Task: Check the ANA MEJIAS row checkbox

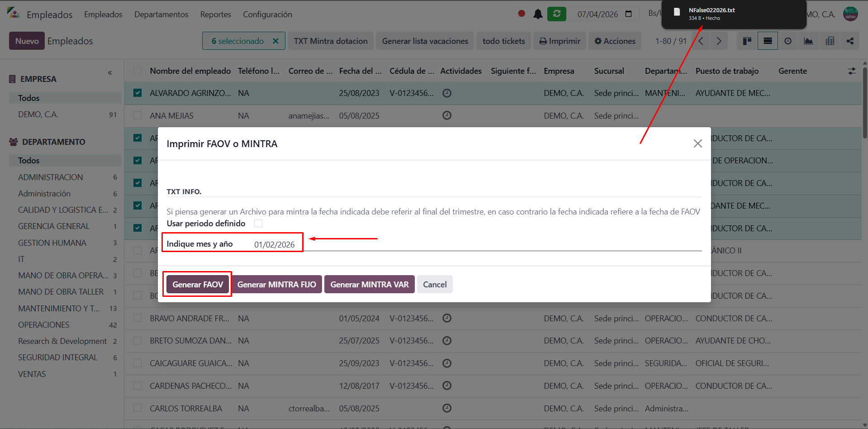Action: pyautogui.click(x=138, y=116)
